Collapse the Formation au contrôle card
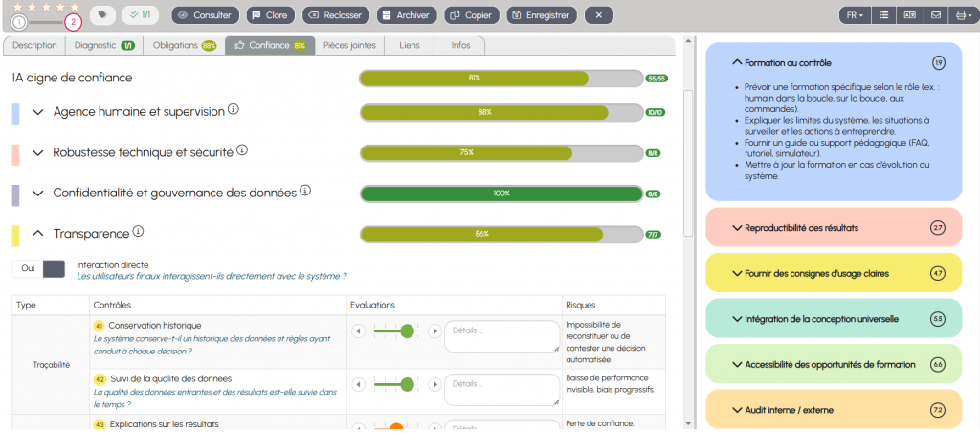The width and height of the screenshot is (980, 433). (x=737, y=62)
